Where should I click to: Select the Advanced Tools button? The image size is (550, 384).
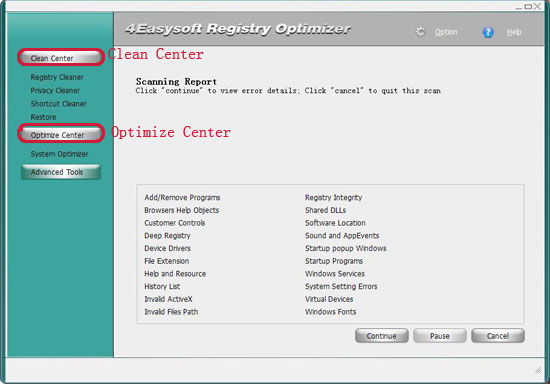[x=61, y=172]
